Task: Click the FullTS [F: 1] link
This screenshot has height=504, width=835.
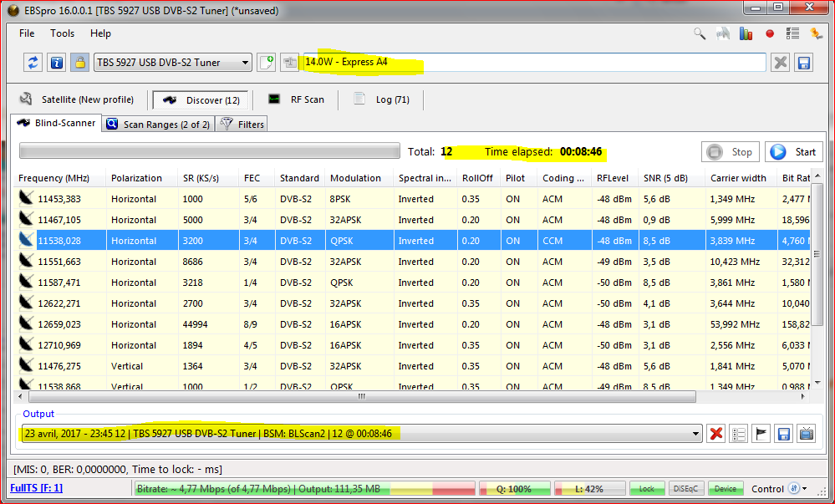Action: [36, 488]
